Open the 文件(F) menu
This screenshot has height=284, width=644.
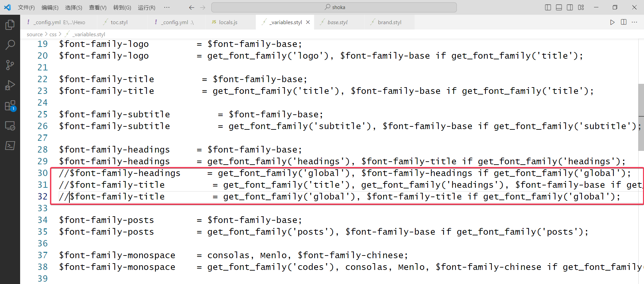point(26,7)
